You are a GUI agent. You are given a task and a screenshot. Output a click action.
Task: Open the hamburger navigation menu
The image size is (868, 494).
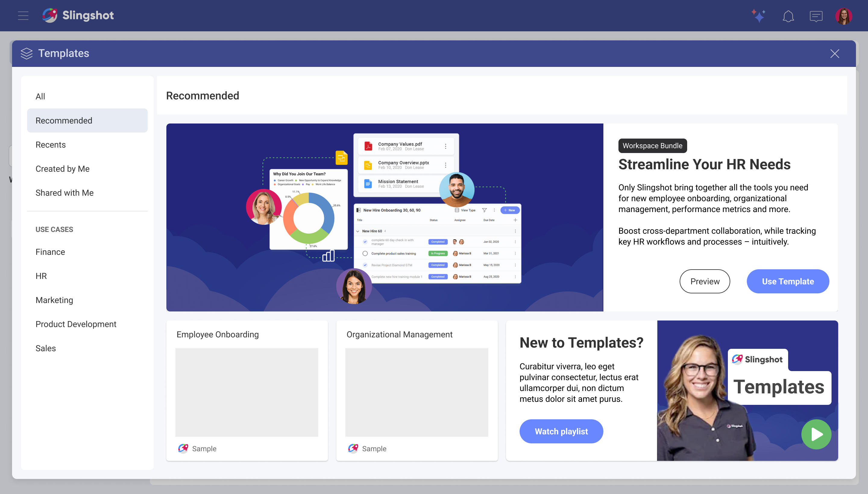[23, 16]
